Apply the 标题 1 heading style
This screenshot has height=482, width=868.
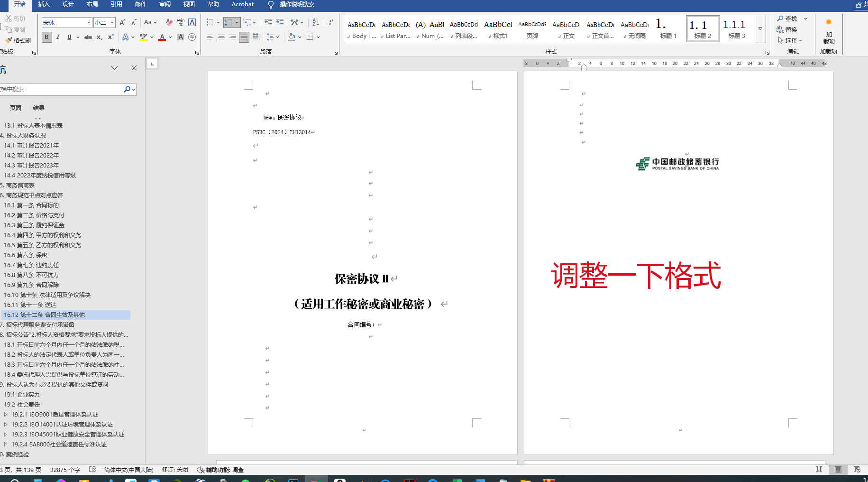click(x=668, y=29)
